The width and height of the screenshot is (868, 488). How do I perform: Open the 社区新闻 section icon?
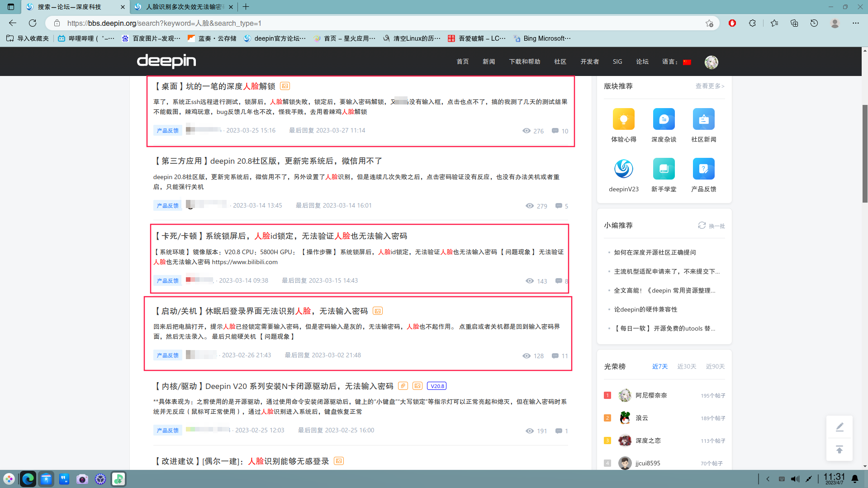tap(703, 119)
